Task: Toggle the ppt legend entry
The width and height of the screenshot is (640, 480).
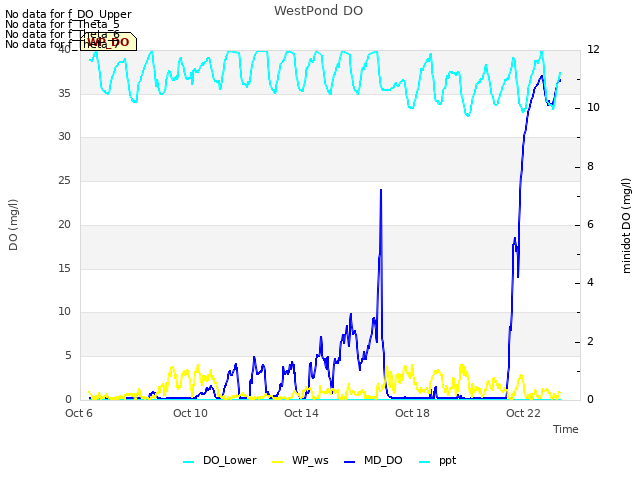Action: click(x=438, y=461)
